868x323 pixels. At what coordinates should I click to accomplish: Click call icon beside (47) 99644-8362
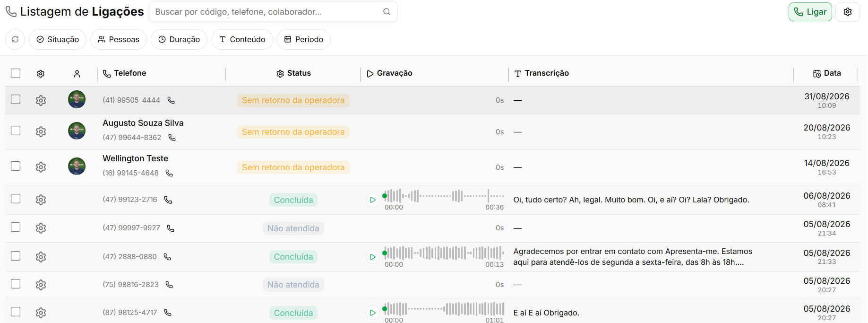pos(172,138)
